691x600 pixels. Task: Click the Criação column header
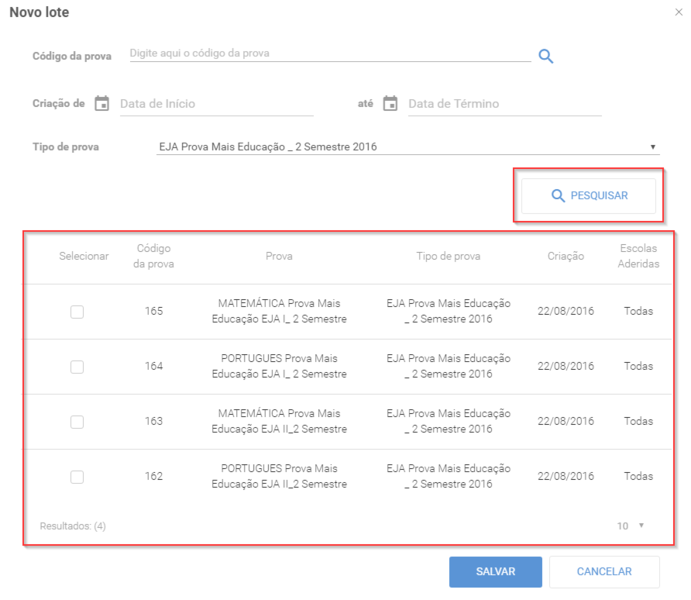pos(566,256)
